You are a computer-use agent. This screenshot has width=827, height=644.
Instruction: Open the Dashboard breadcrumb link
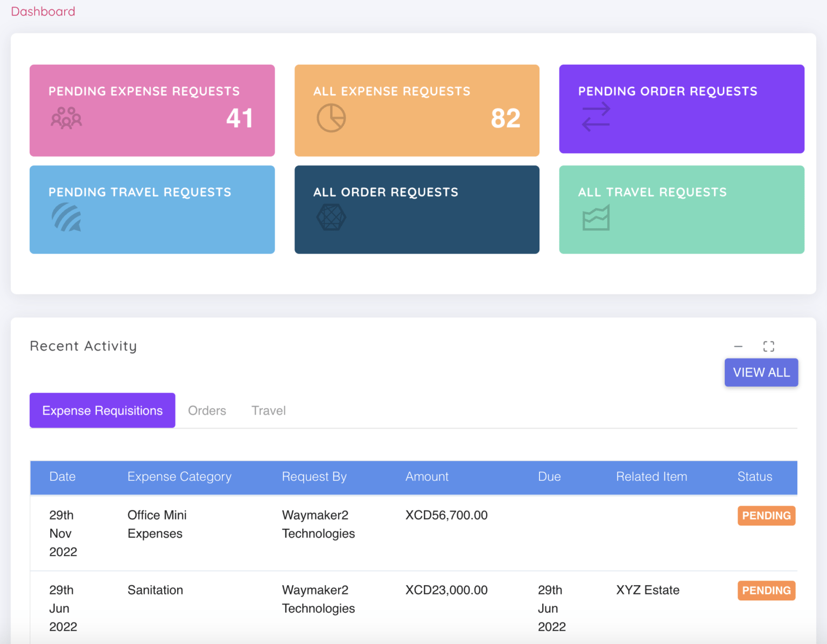tap(43, 11)
